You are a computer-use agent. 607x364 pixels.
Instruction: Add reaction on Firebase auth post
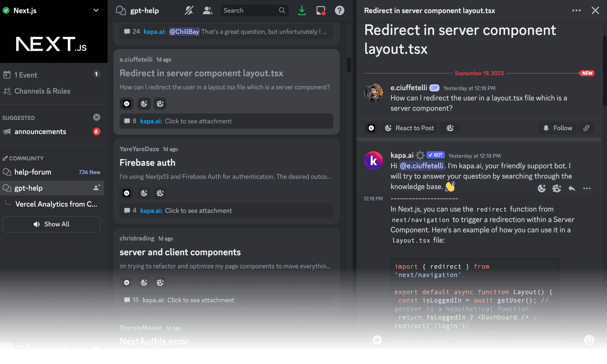tap(144, 193)
